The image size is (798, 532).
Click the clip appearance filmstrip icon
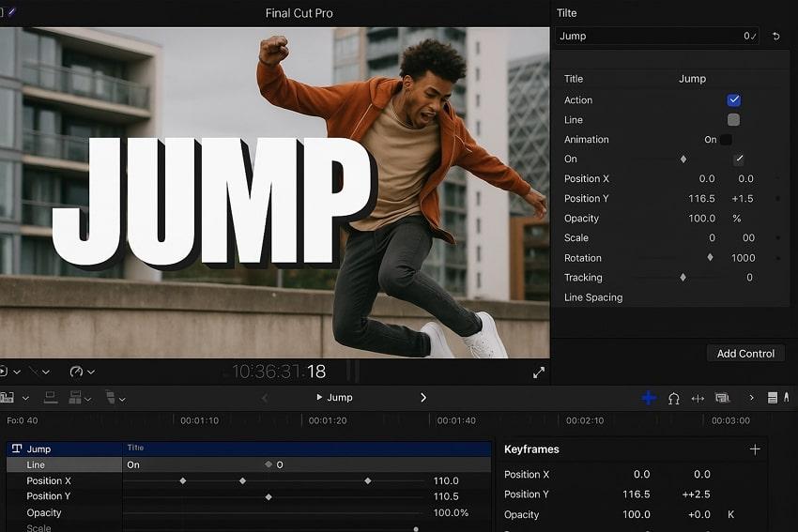[x=722, y=398]
